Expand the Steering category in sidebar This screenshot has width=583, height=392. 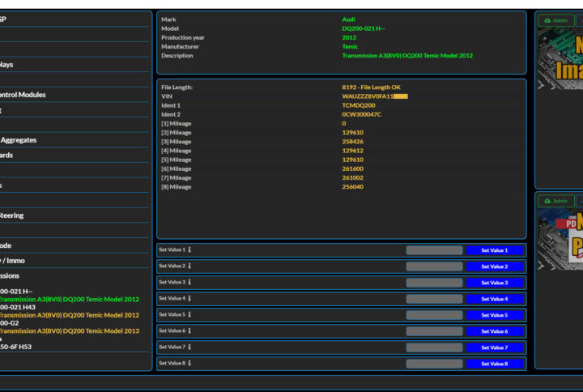coord(11,215)
